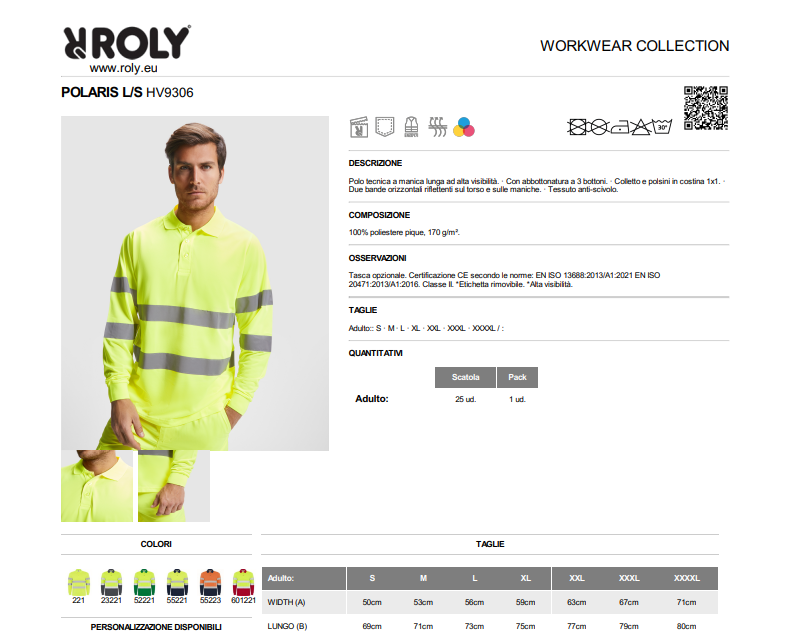Click the CMYK color circles icon

(x=464, y=127)
